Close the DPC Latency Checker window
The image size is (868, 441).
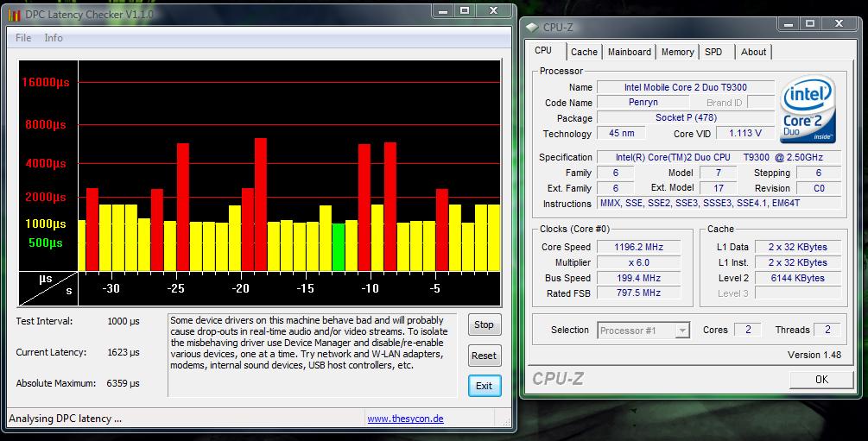494,11
